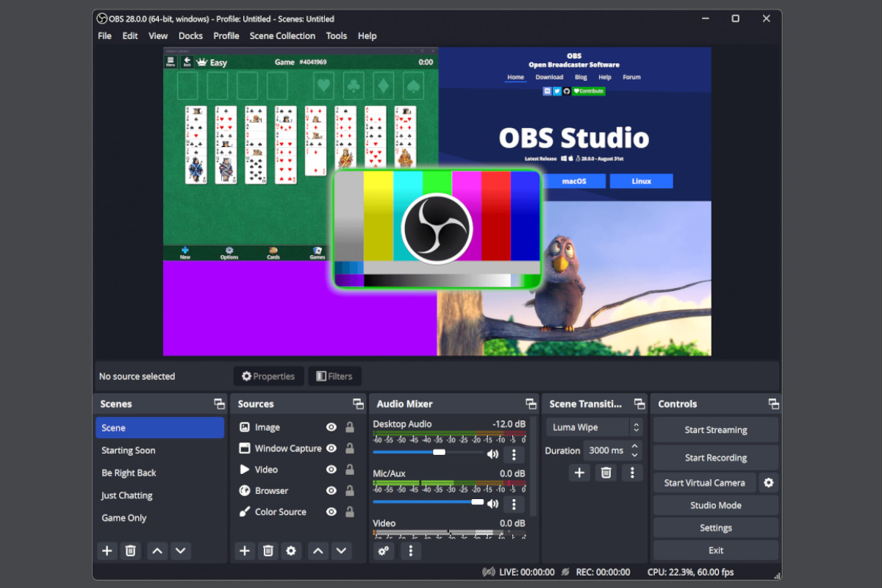This screenshot has width=882, height=588.
Task: Adjust the Desktop Audio volume slider
Action: 439,453
